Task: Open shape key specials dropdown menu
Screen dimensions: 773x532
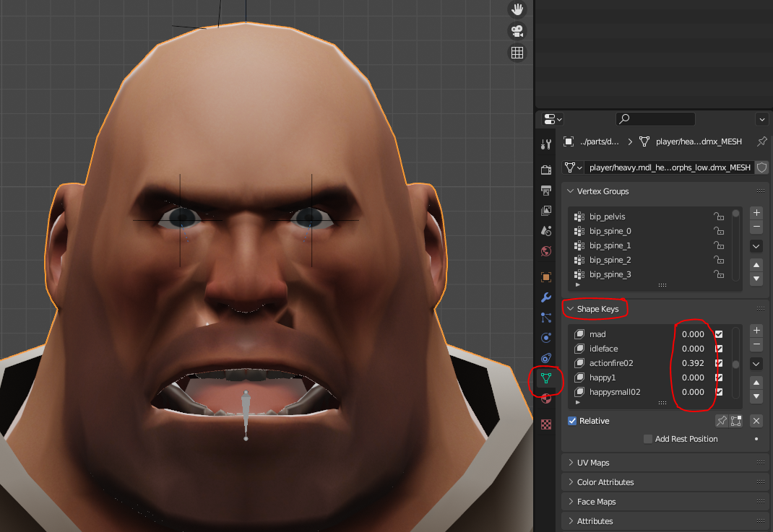Action: (x=756, y=364)
